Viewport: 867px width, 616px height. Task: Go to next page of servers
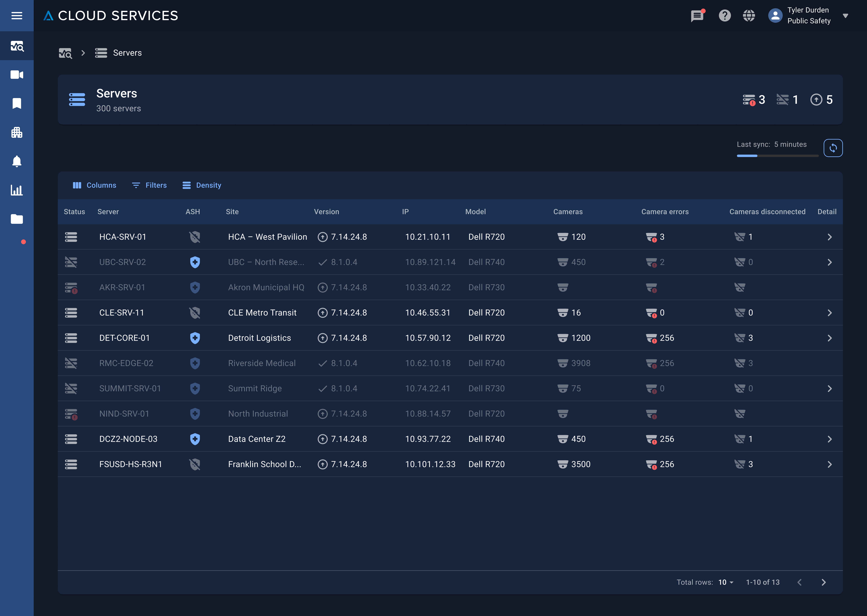coord(824,582)
